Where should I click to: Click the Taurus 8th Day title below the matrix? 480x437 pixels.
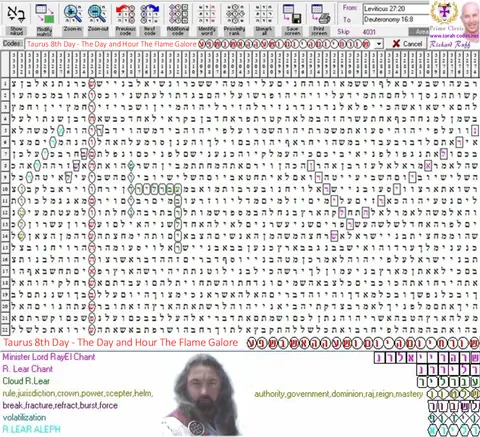tap(121, 342)
